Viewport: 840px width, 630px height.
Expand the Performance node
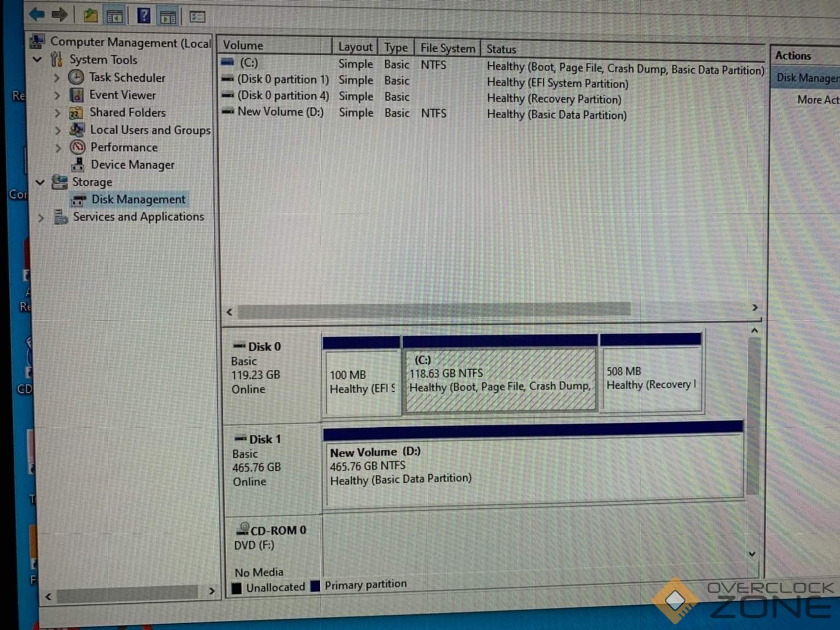coord(59,148)
